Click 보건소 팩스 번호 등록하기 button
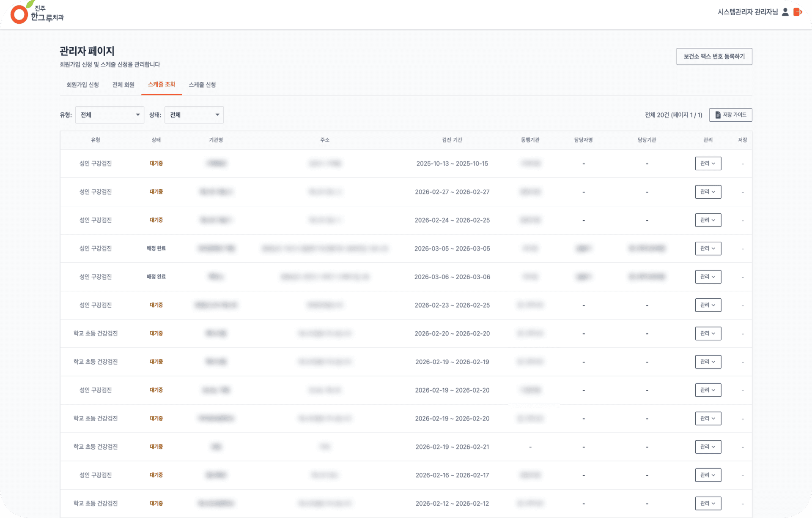The height and width of the screenshot is (518, 812). pyautogui.click(x=714, y=57)
